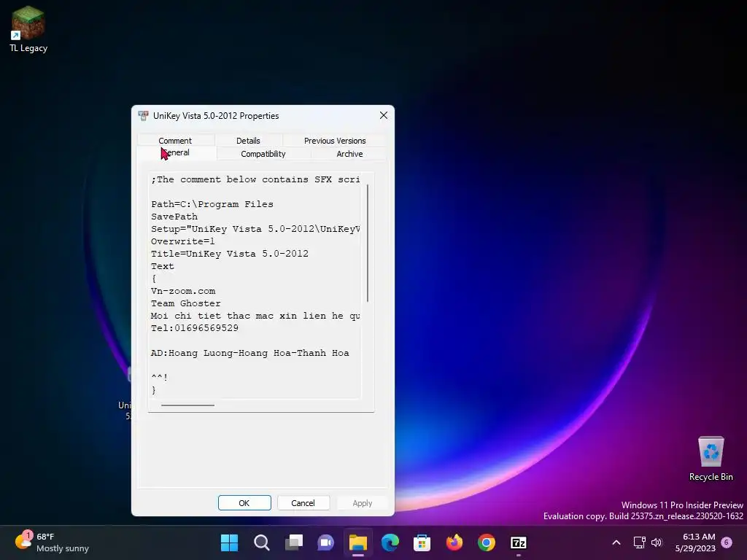Launch the Chat app from the taskbar
The height and width of the screenshot is (560, 747).
[x=326, y=542]
